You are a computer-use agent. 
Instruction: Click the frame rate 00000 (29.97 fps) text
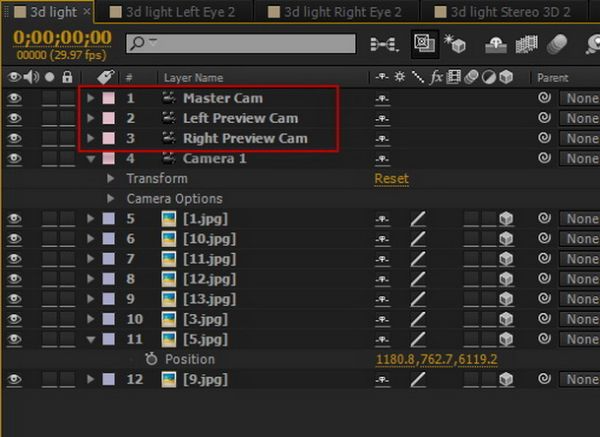(x=61, y=55)
